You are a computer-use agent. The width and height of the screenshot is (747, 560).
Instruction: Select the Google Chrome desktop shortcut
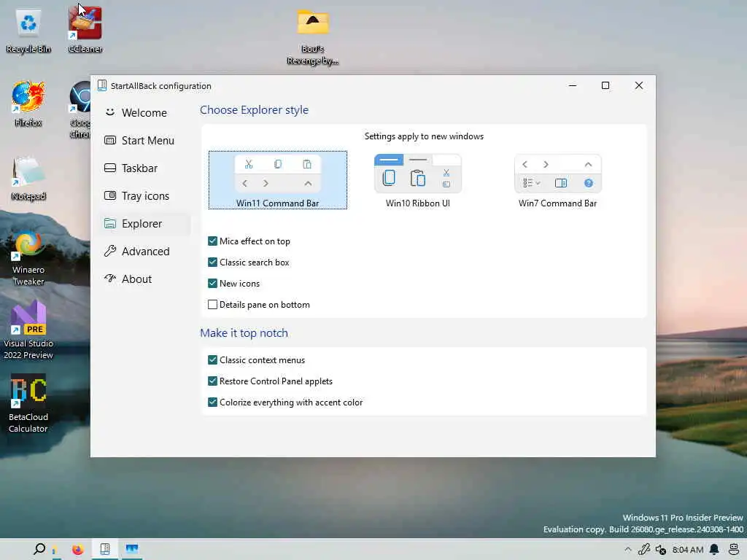80,109
